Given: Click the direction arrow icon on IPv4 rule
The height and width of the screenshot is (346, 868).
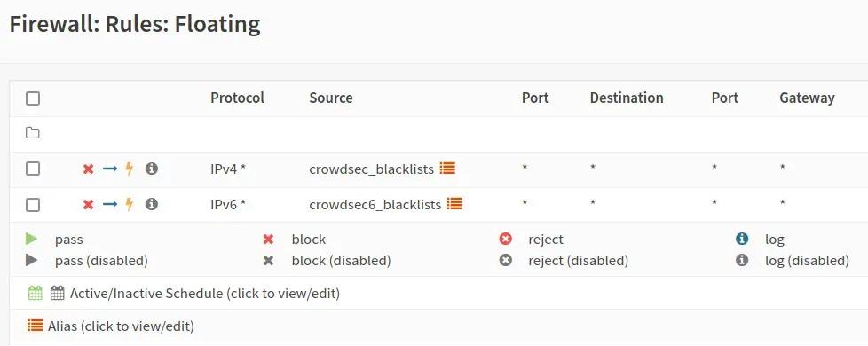Looking at the screenshot, I should (110, 169).
